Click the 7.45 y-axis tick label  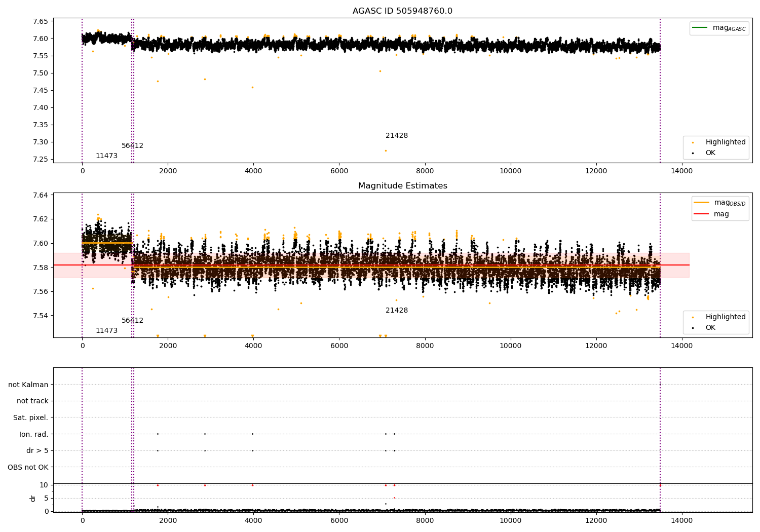click(x=41, y=90)
